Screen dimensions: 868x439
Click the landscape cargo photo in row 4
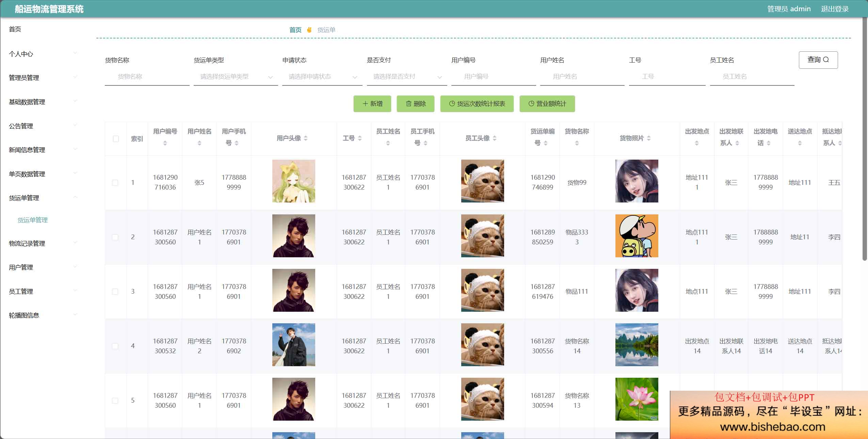pos(637,345)
